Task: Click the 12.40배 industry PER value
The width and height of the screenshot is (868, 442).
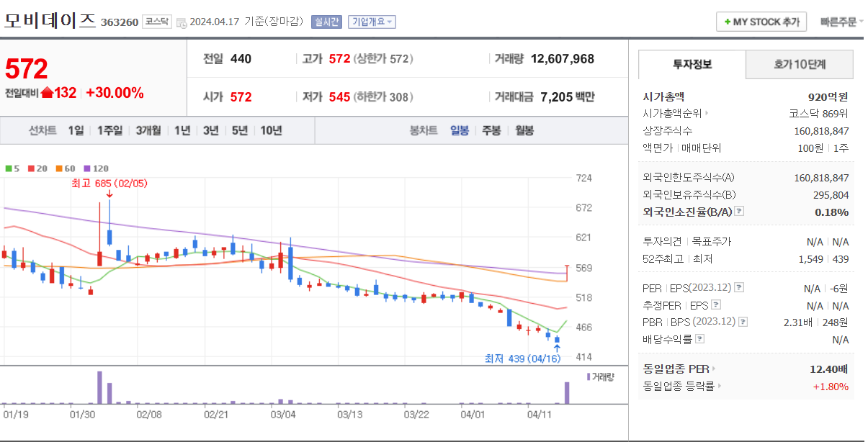Action: [828, 369]
